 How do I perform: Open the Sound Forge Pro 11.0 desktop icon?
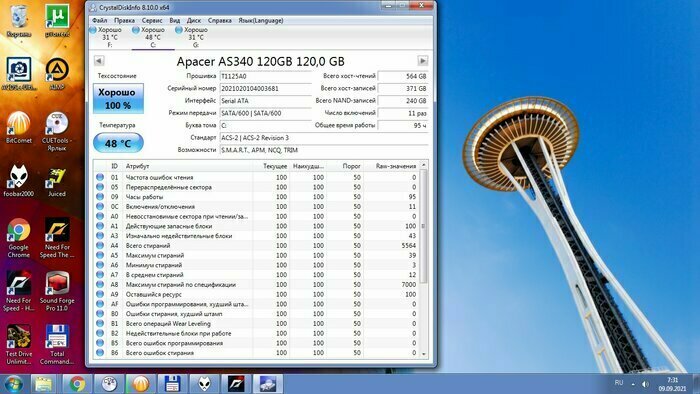pos(57,291)
